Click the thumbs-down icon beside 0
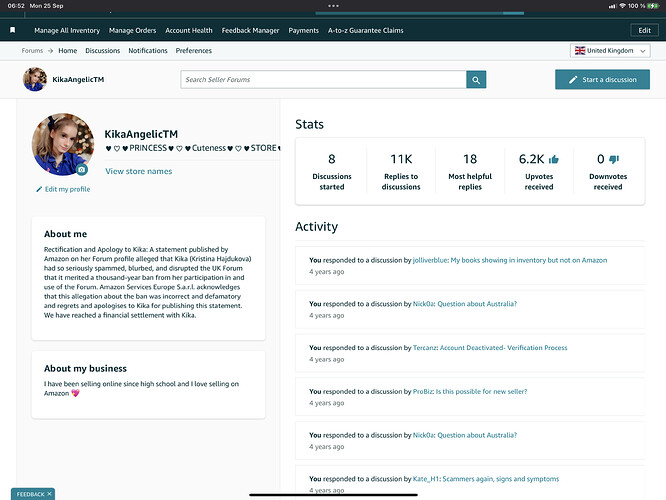The height and width of the screenshot is (500, 666). pyautogui.click(x=614, y=159)
